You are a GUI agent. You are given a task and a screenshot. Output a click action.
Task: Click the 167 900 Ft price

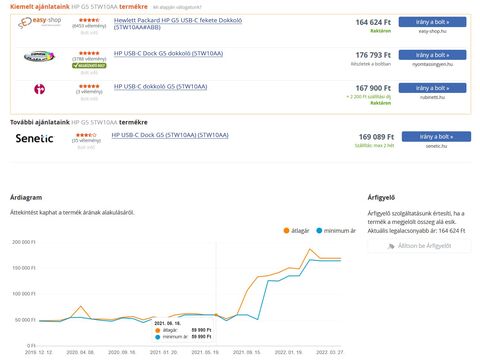[x=373, y=88]
